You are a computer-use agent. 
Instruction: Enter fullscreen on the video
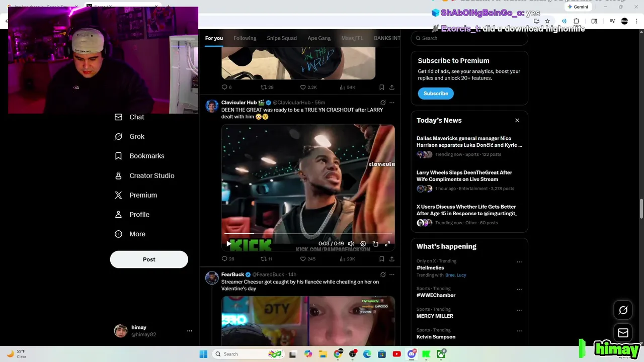(387, 244)
